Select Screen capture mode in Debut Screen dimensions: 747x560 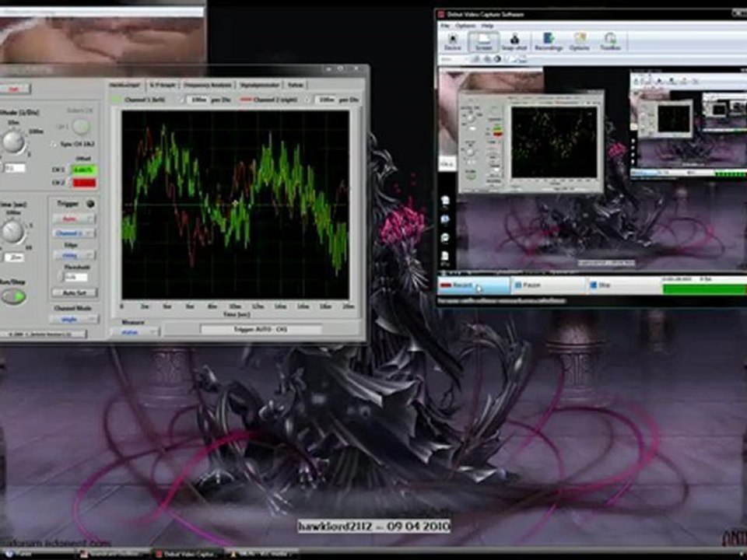pos(483,42)
